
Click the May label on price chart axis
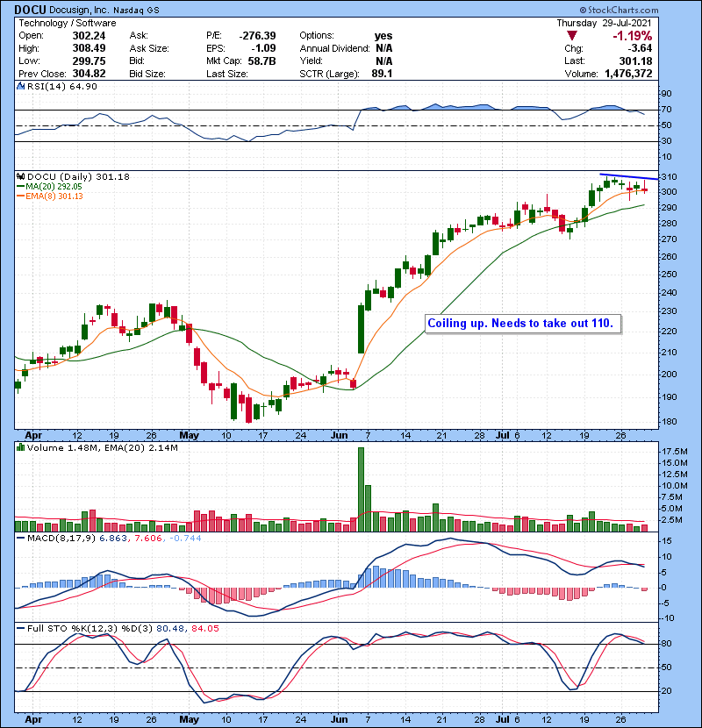pos(189,436)
